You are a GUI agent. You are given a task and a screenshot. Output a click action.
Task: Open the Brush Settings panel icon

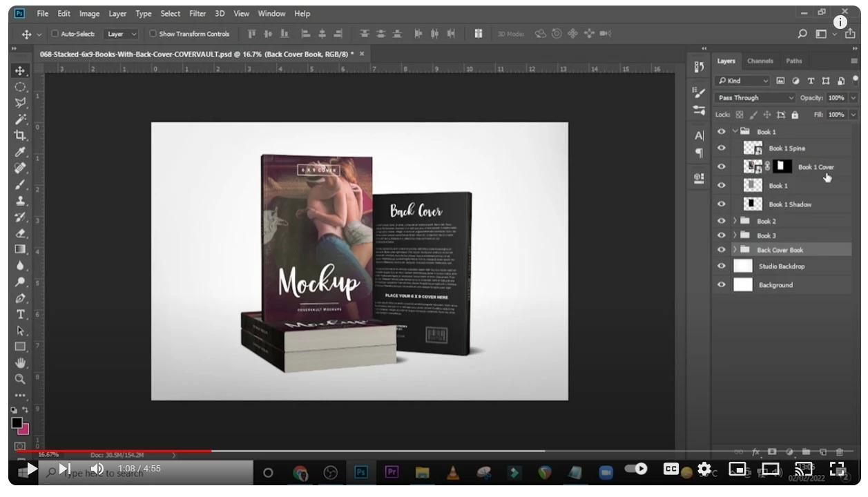[x=699, y=93]
